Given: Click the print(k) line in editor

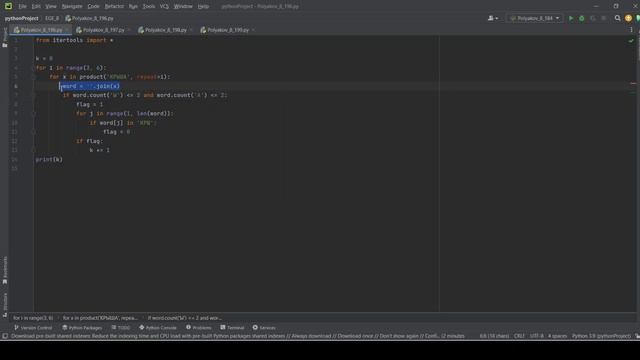Looking at the screenshot, I should click(49, 160).
